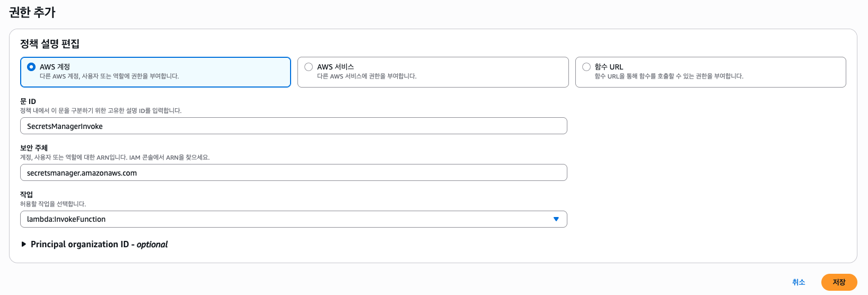Expand Principal organization ID triangle icon
Viewport: 868px width, 295px height.
pyautogui.click(x=23, y=244)
